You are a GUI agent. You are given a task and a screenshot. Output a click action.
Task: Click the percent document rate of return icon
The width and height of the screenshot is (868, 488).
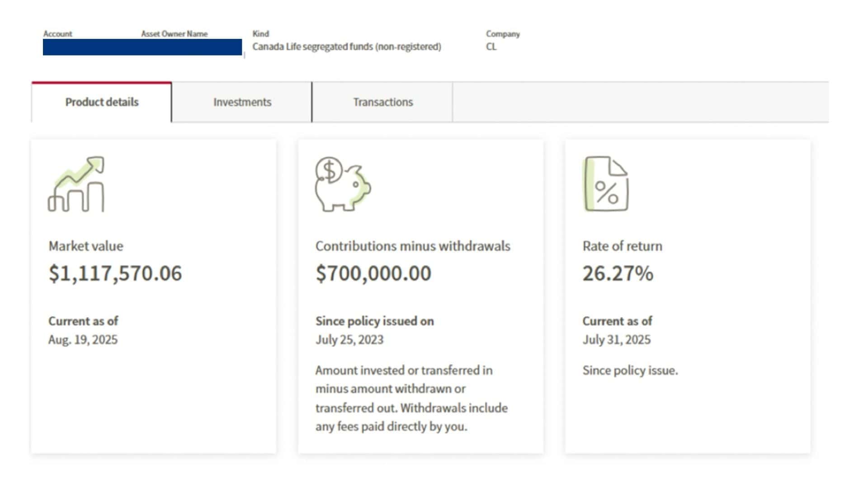coord(606,184)
